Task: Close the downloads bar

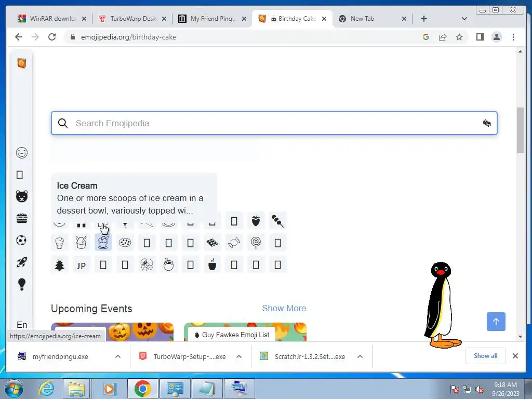Action: 515,356
